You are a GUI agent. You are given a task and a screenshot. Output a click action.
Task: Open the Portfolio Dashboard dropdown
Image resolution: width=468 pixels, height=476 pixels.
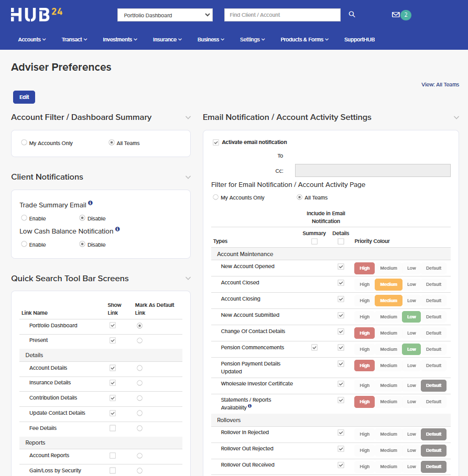(165, 15)
